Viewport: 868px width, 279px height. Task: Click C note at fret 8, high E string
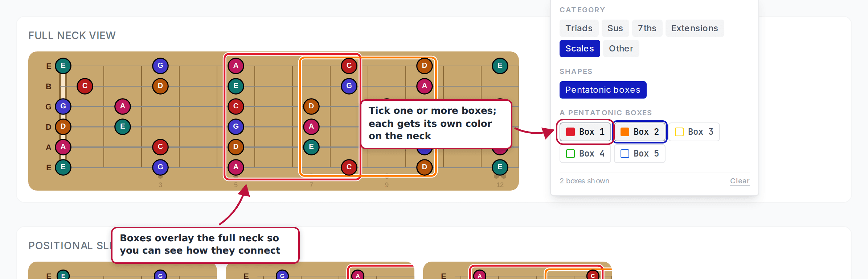[x=349, y=66]
